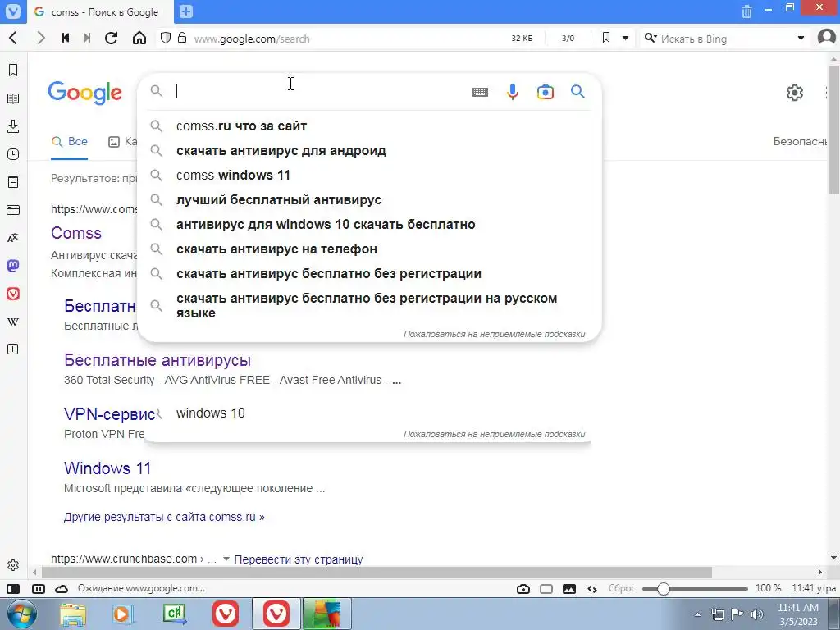This screenshot has height=630, width=840.
Task: Open the tracker blocker shield icon
Action: coord(166,38)
